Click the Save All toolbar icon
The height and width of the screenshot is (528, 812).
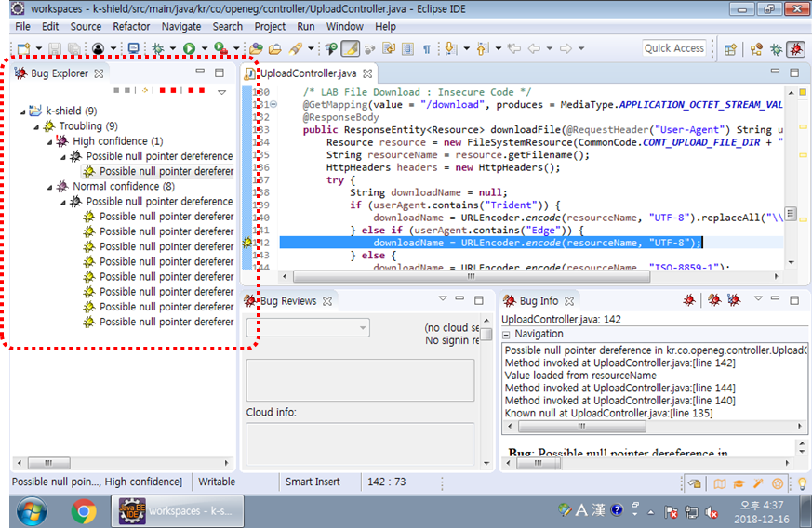click(74, 48)
